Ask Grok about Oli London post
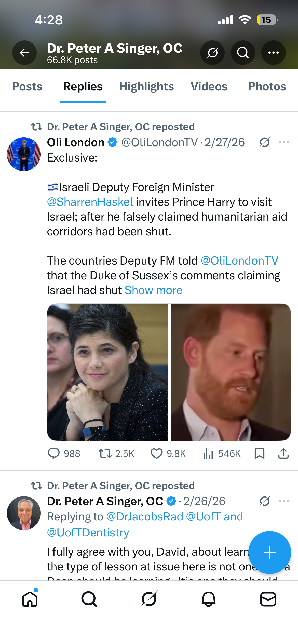 pyautogui.click(x=265, y=142)
